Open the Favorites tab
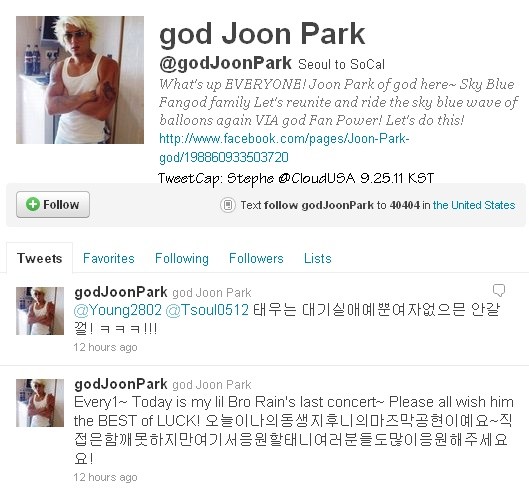Image resolution: width=529 pixels, height=492 pixels. [109, 258]
